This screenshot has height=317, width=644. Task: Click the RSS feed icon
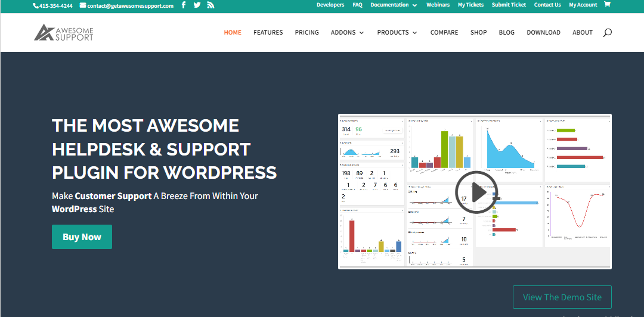pyautogui.click(x=210, y=5)
